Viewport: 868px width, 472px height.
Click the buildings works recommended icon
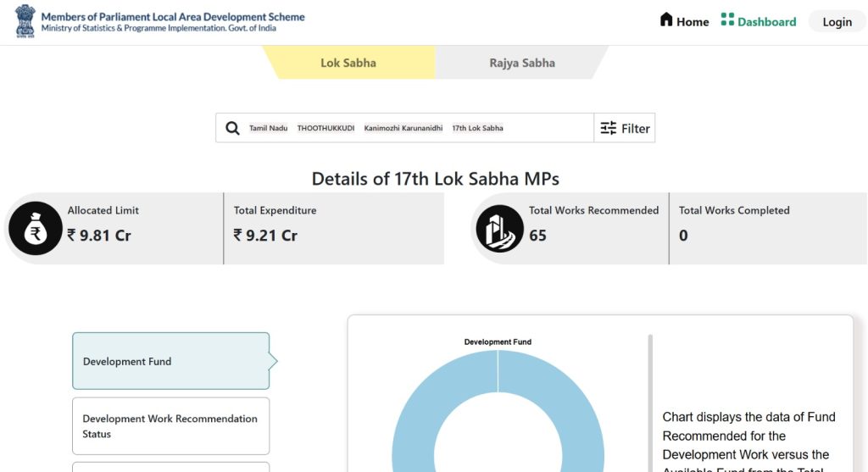499,229
